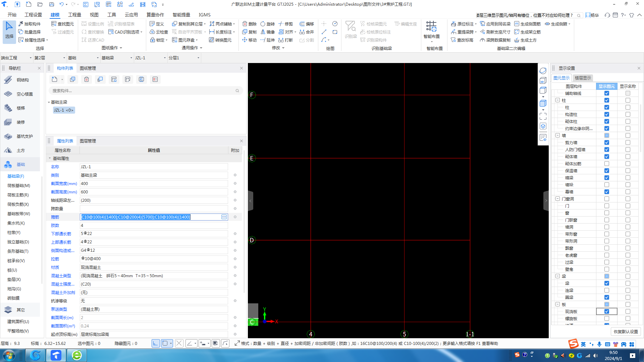Screen dimensions: 644x362
Task: Open the 分层1 layer dropdown
Action: (184, 58)
